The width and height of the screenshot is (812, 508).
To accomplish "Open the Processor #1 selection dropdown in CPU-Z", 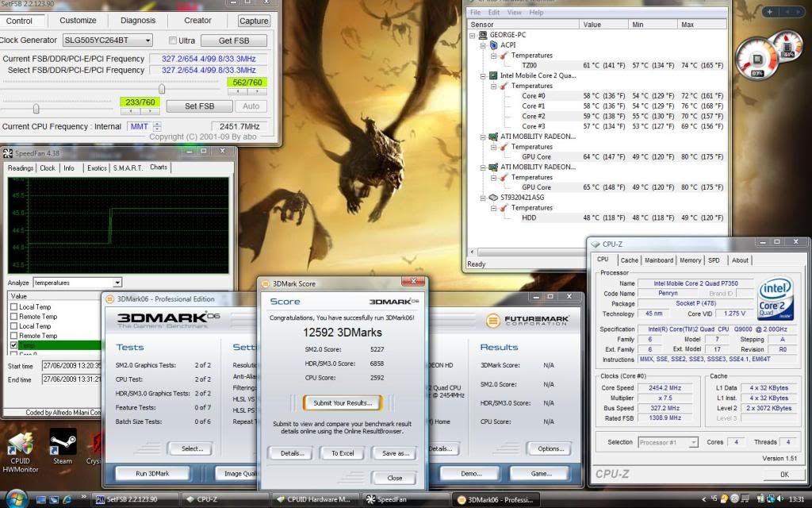I will point(693,442).
